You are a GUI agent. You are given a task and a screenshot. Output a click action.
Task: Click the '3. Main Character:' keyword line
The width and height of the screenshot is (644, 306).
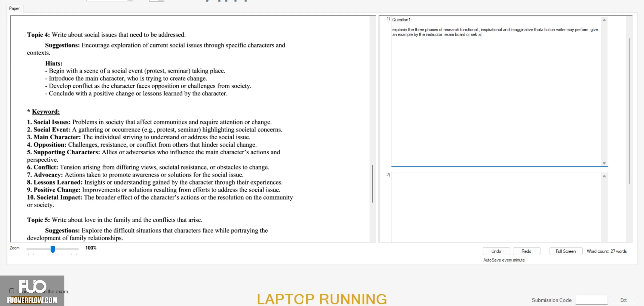[x=139, y=137]
